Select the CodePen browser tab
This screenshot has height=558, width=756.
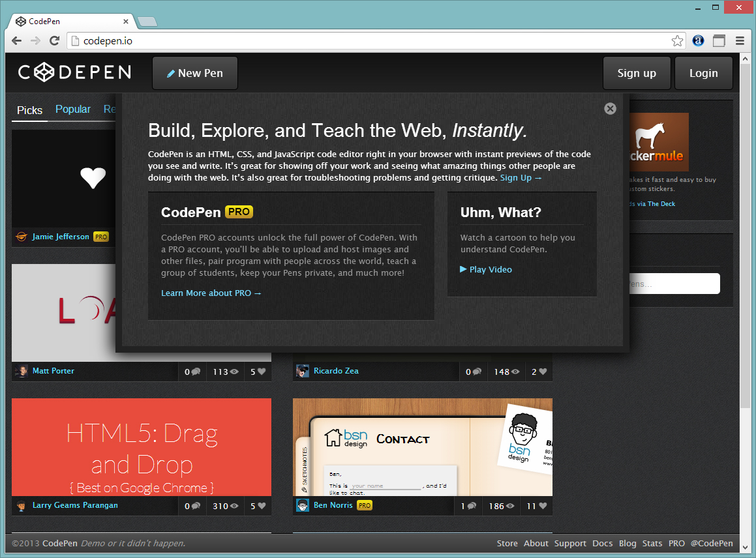coord(72,22)
